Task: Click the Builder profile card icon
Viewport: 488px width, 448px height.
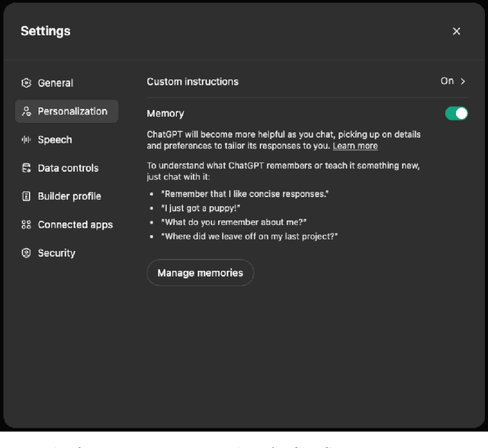Action: click(x=27, y=196)
